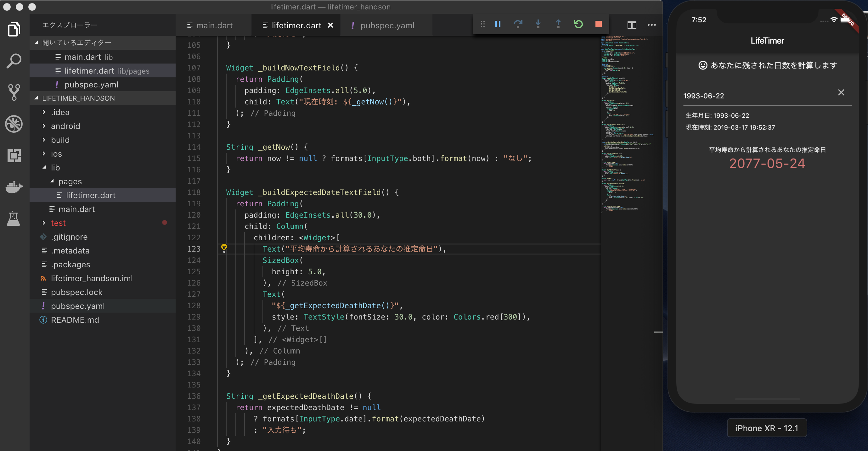Open main.dart under lib folder

coord(103,209)
